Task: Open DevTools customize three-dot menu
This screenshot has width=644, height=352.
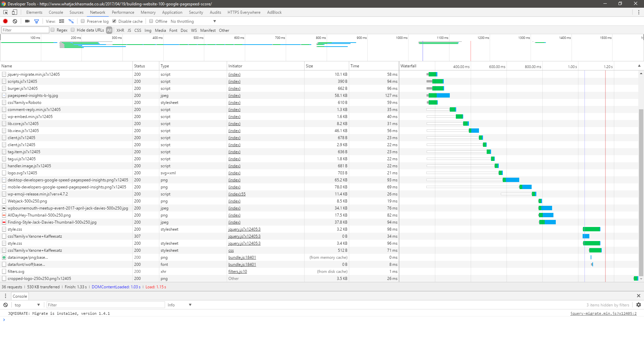Action: 639,12
